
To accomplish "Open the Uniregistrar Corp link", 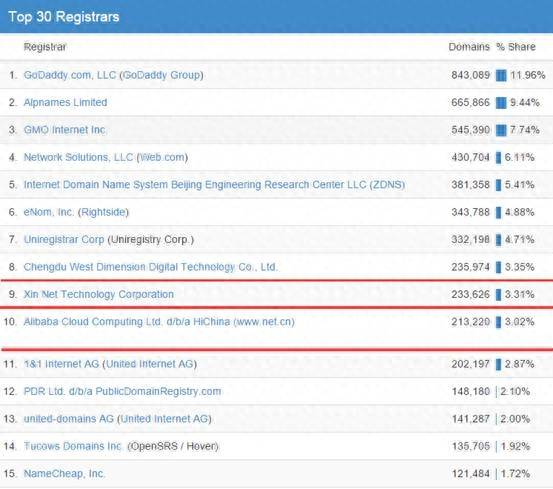I will coord(64,239).
